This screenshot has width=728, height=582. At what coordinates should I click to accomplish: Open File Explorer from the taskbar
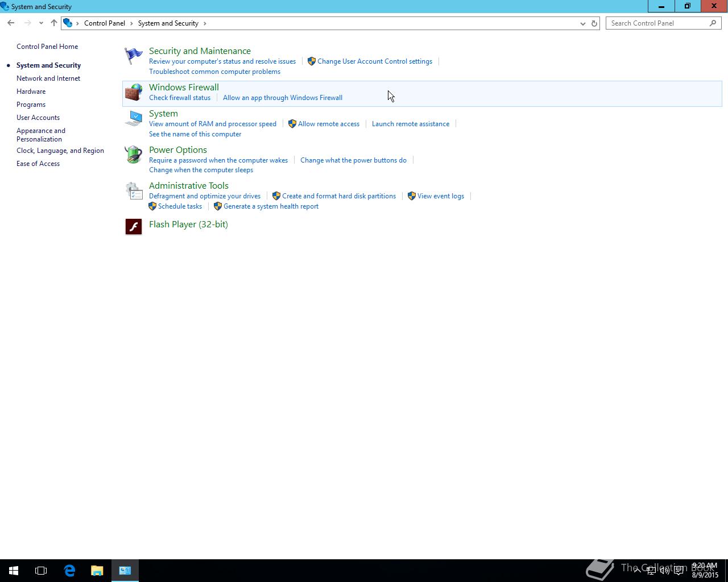pyautogui.click(x=97, y=571)
